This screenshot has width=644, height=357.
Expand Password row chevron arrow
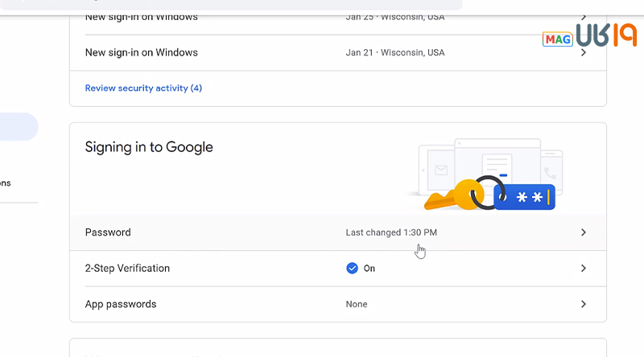tap(584, 232)
